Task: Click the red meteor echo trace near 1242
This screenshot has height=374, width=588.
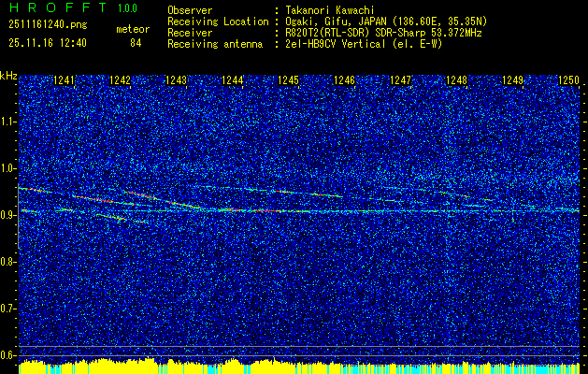Action: (163, 200)
